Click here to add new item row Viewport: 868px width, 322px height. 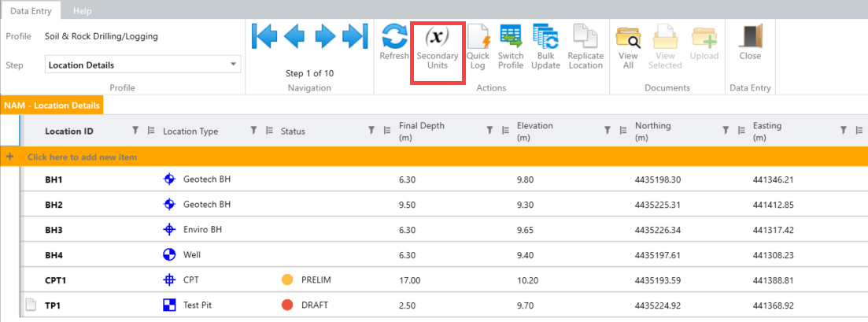point(83,157)
